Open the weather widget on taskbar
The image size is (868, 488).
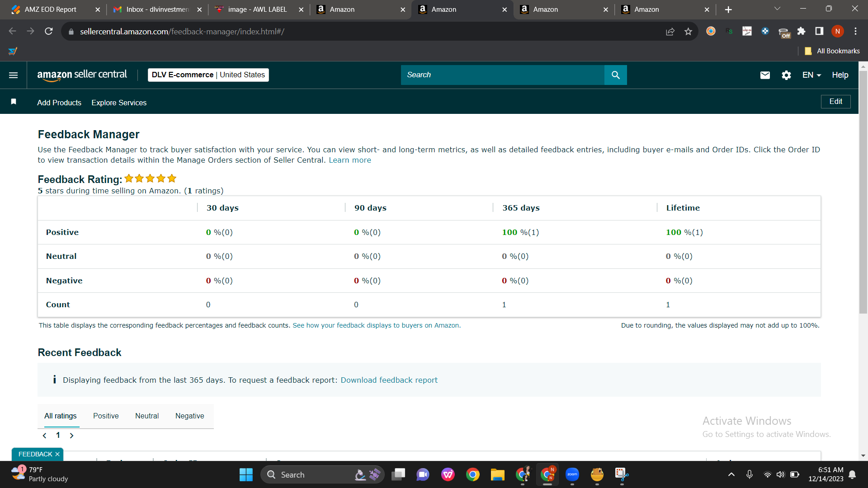40,474
